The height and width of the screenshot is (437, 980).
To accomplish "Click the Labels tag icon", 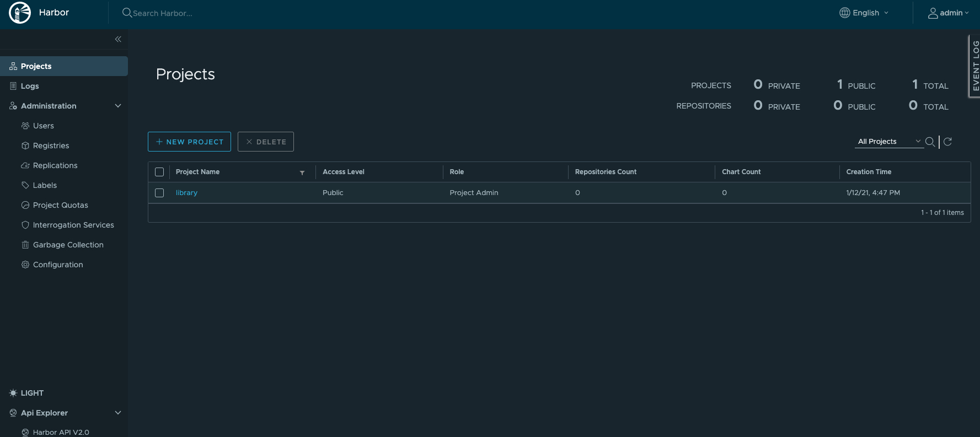I will click(25, 185).
